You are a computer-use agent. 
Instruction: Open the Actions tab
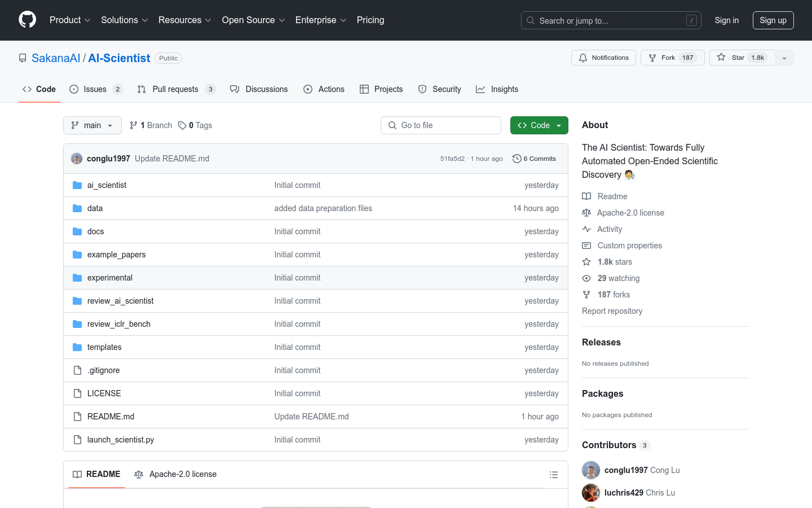click(x=324, y=89)
